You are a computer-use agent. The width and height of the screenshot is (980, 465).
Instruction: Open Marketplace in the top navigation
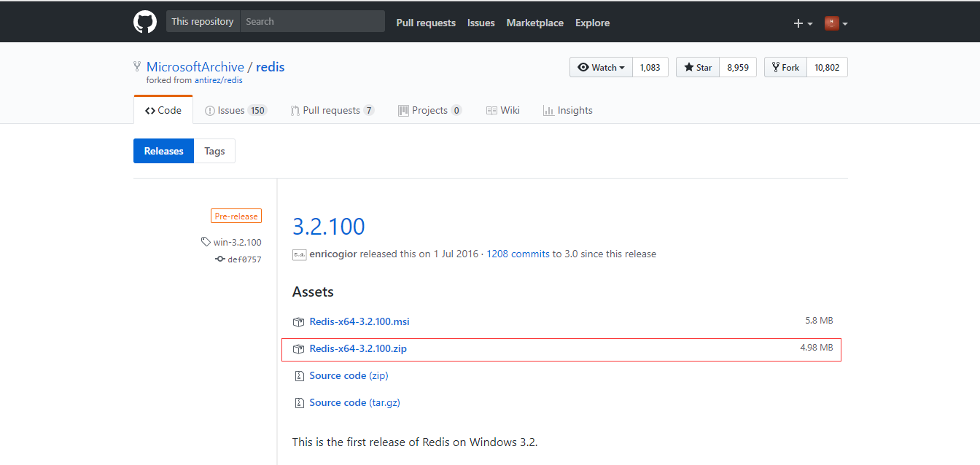pos(534,23)
